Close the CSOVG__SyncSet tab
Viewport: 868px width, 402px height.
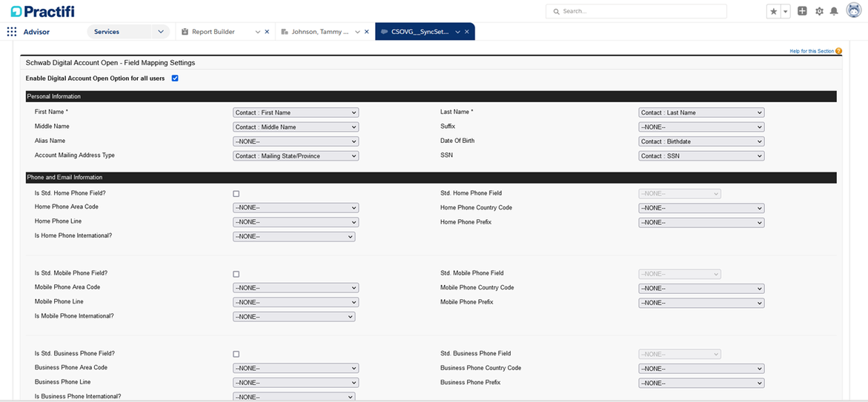pyautogui.click(x=467, y=32)
